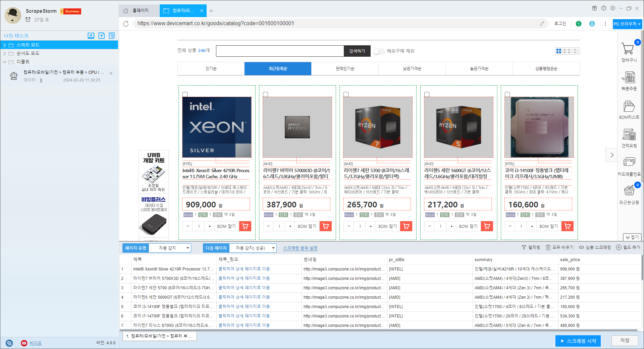Open a new browser tab with plus
644x349 pixels.
pyautogui.click(x=211, y=11)
